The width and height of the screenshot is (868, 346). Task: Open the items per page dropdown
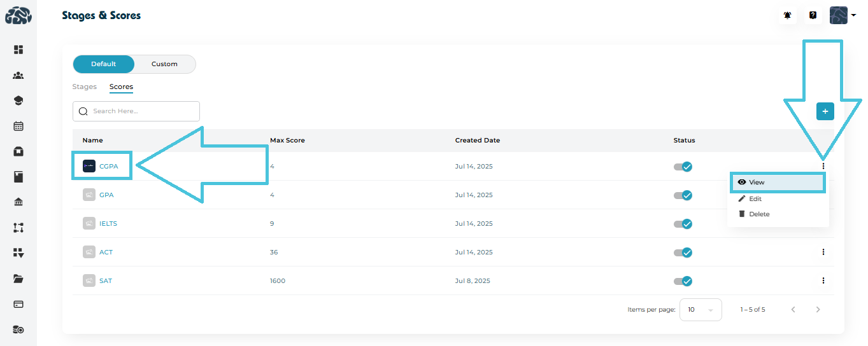(701, 310)
